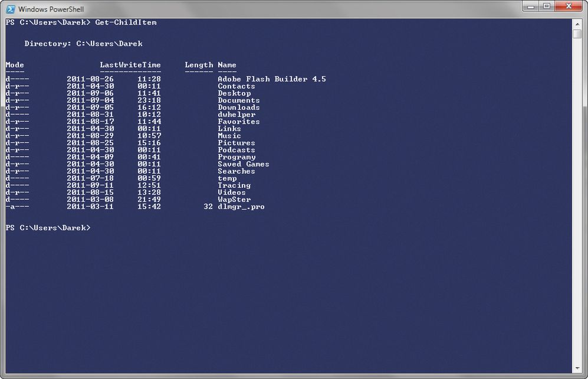
Task: Click the 'Directory: C:\Users\Darek' line
Action: tap(83, 44)
